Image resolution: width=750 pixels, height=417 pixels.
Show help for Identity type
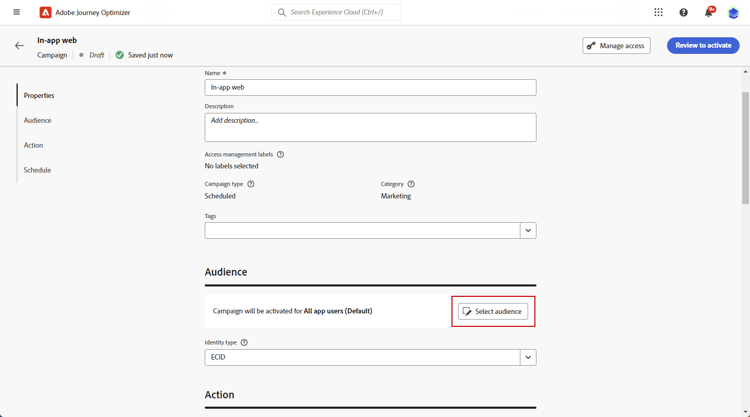point(244,343)
